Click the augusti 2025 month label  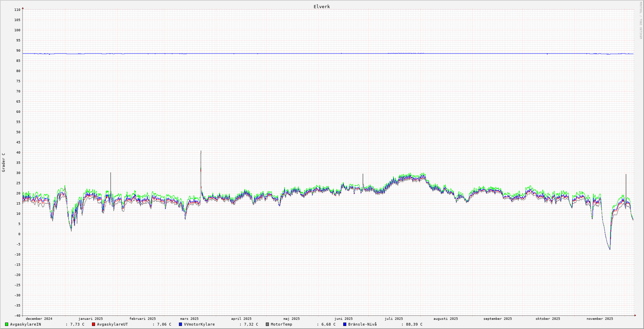pyautogui.click(x=445, y=319)
